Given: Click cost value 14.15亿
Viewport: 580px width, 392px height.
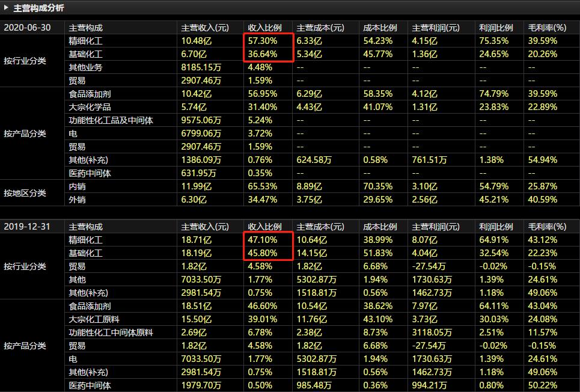Looking at the screenshot, I should [312, 253].
